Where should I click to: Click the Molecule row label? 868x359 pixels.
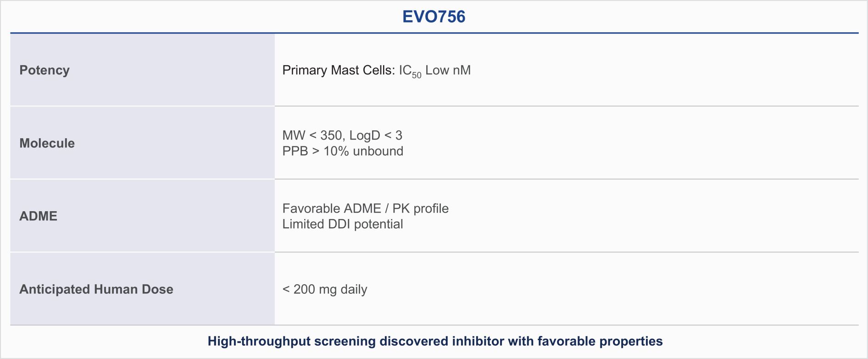tap(47, 143)
